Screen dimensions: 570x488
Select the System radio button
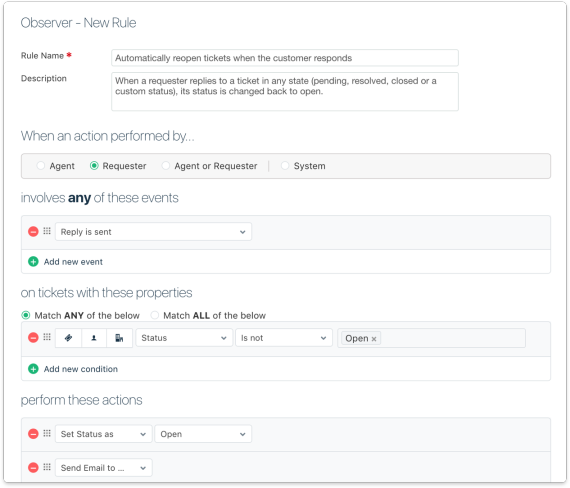[x=285, y=166]
